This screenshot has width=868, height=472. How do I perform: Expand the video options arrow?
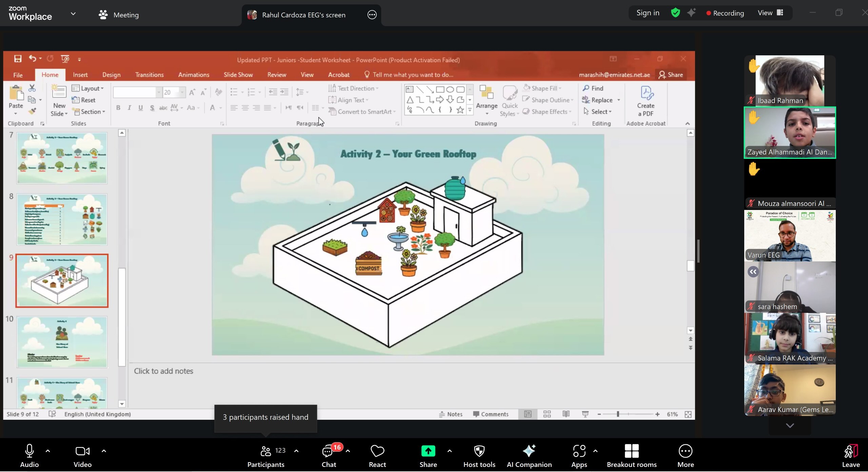click(x=104, y=451)
